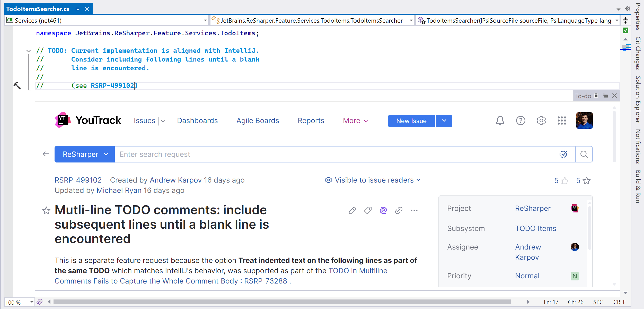Open the YouTrack administration gear icon
644x309 pixels.
pos(541,121)
